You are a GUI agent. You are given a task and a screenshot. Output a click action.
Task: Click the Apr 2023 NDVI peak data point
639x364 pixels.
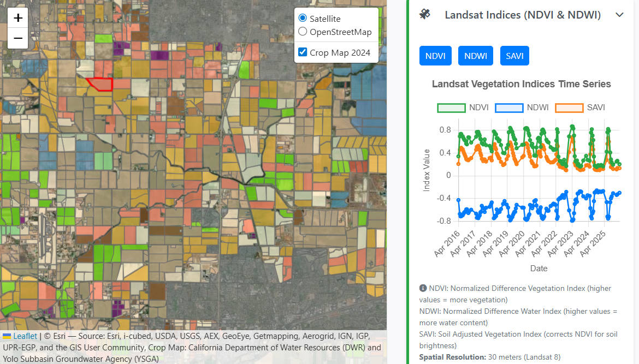tap(572, 127)
